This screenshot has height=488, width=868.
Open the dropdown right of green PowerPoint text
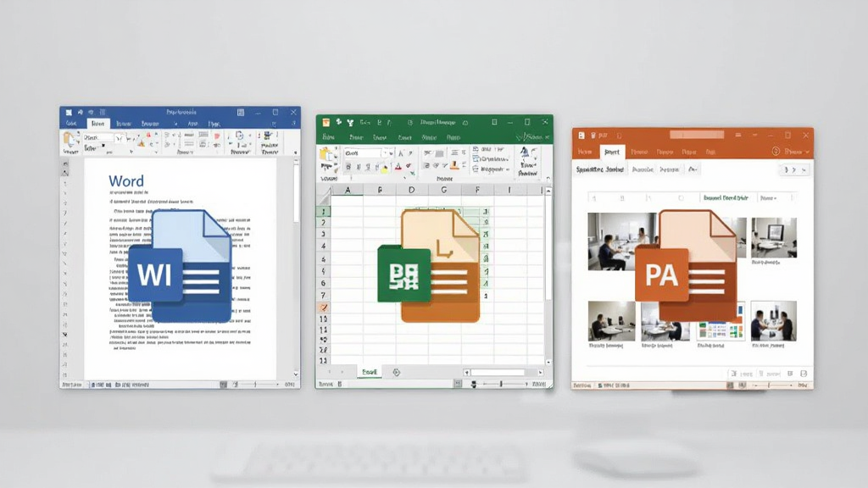tap(768, 198)
